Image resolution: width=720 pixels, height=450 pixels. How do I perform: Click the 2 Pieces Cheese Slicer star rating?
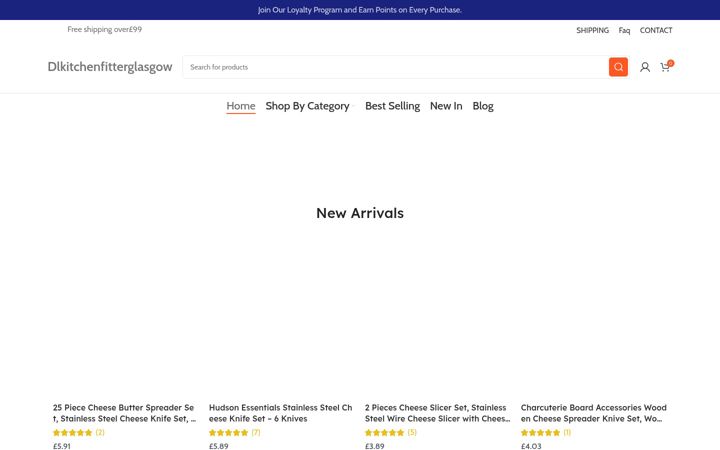[x=384, y=433]
